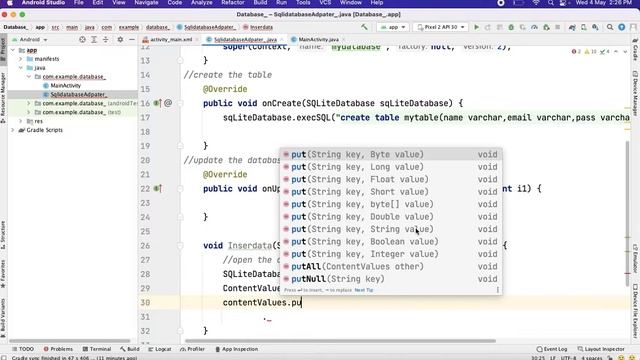Open the Device Manager toolbar icon
640x360 pixels.
584,27
